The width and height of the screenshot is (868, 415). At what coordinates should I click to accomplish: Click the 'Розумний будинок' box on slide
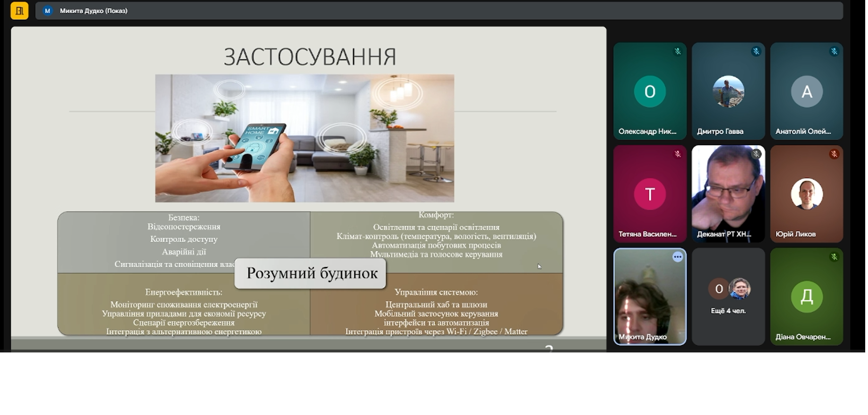311,273
